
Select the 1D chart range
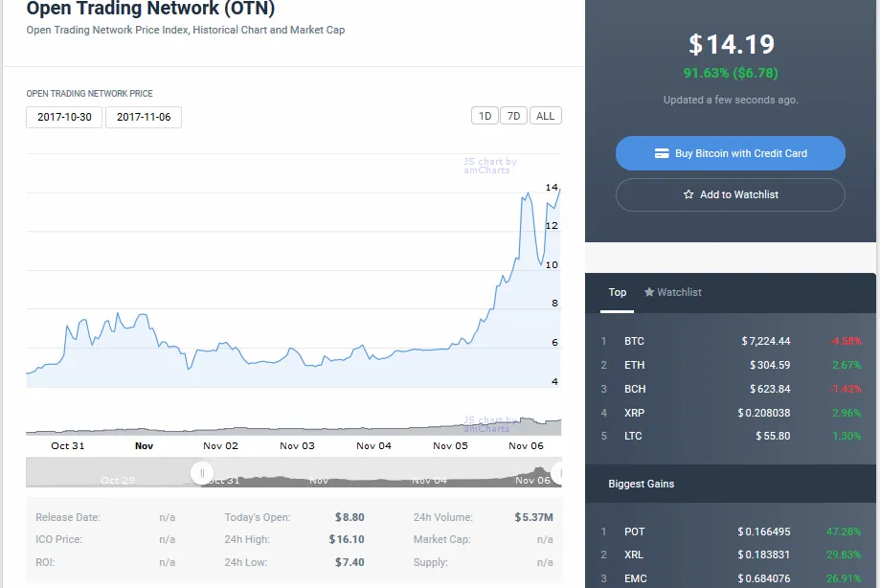pyautogui.click(x=485, y=116)
